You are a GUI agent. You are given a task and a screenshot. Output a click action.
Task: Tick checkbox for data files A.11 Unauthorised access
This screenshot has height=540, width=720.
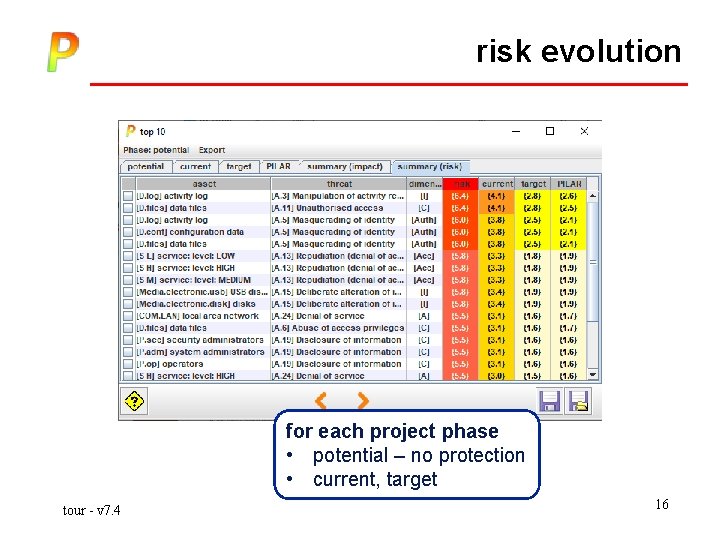pos(128,208)
